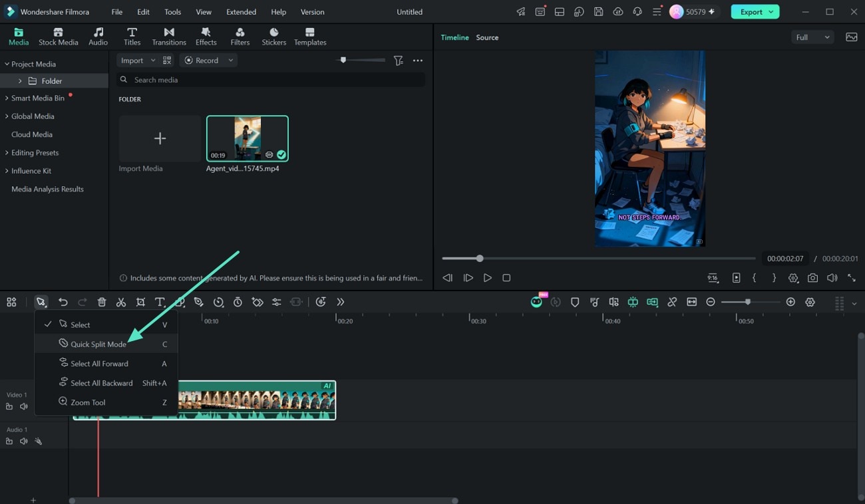Select the Crop tool icon
The image size is (865, 504).
click(x=140, y=302)
